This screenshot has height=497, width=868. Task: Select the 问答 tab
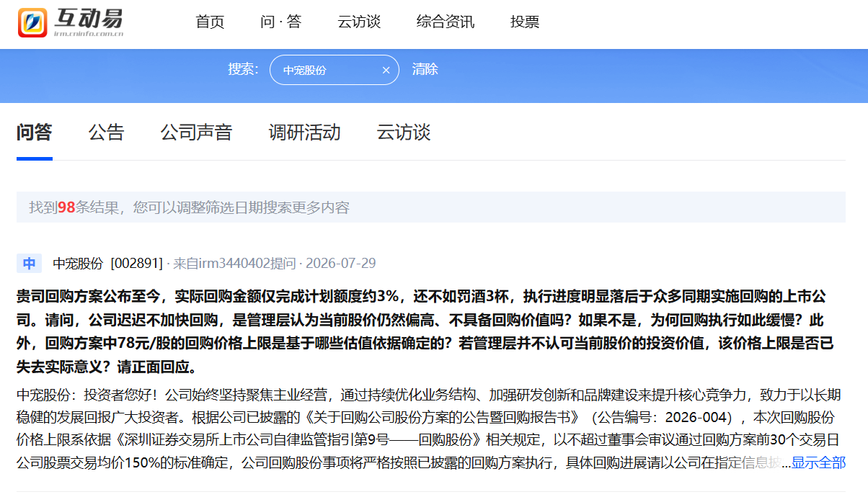coord(35,133)
